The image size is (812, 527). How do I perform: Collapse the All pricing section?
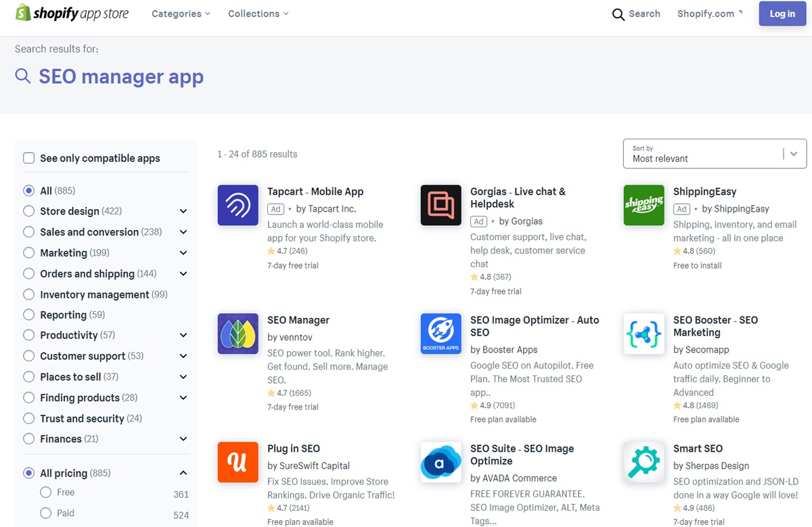tap(183, 474)
